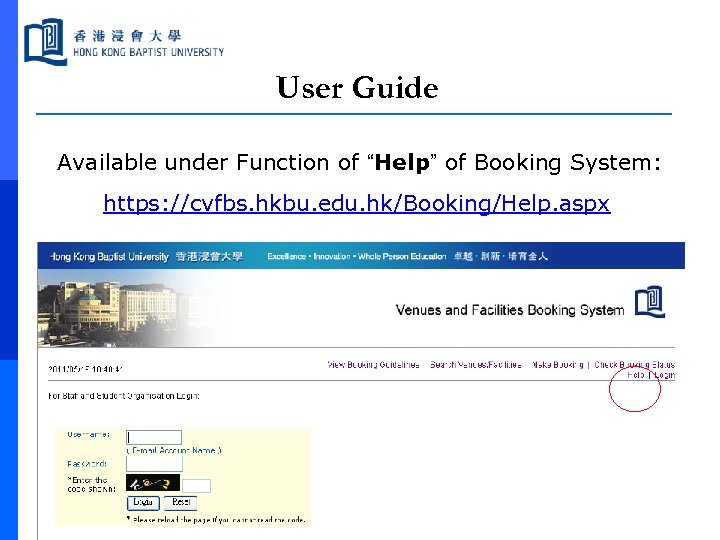Viewport: 720px width, 540px height.
Task: Click the Login link in navigation
Action: 664,375
